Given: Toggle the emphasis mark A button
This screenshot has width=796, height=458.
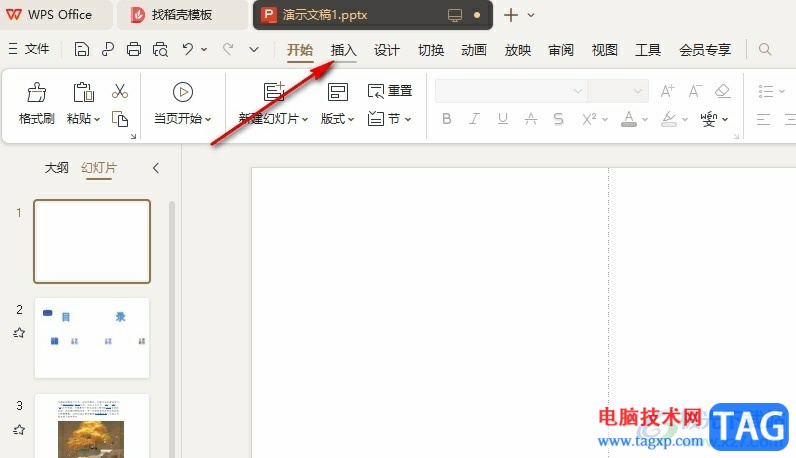Looking at the screenshot, I should click(530, 119).
